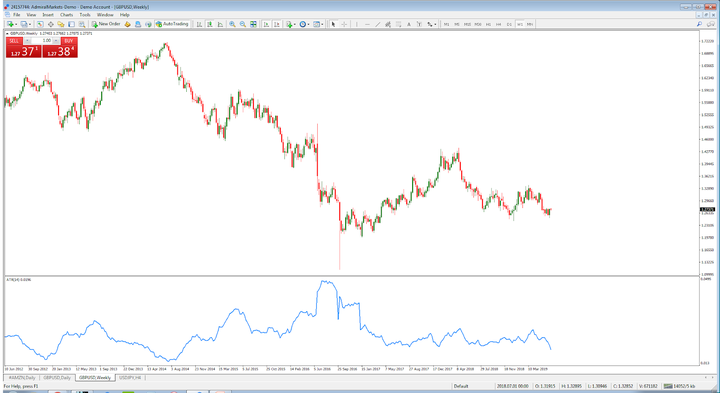Click the connection status bars icon
The image size is (720, 393).
[x=668, y=386]
